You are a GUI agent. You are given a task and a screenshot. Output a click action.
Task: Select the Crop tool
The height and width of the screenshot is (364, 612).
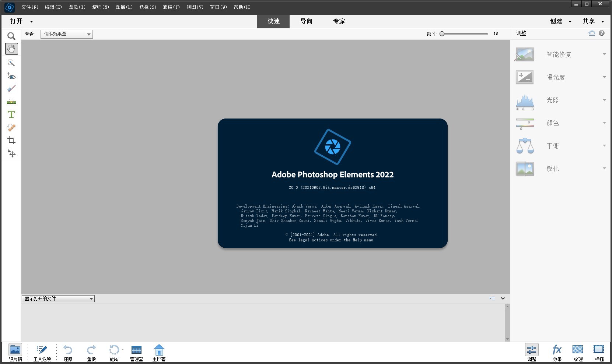(x=11, y=140)
